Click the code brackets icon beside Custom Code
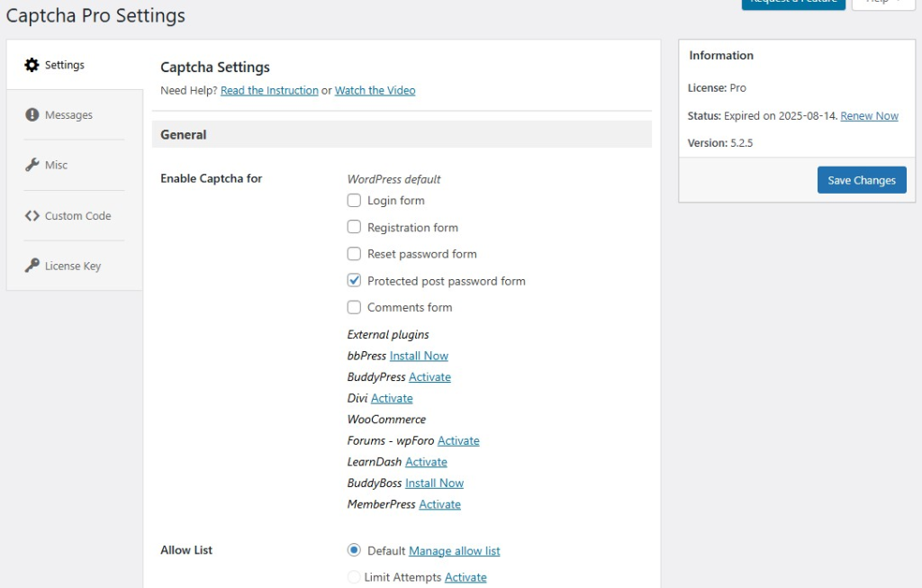The width and height of the screenshot is (922, 588). (x=32, y=216)
